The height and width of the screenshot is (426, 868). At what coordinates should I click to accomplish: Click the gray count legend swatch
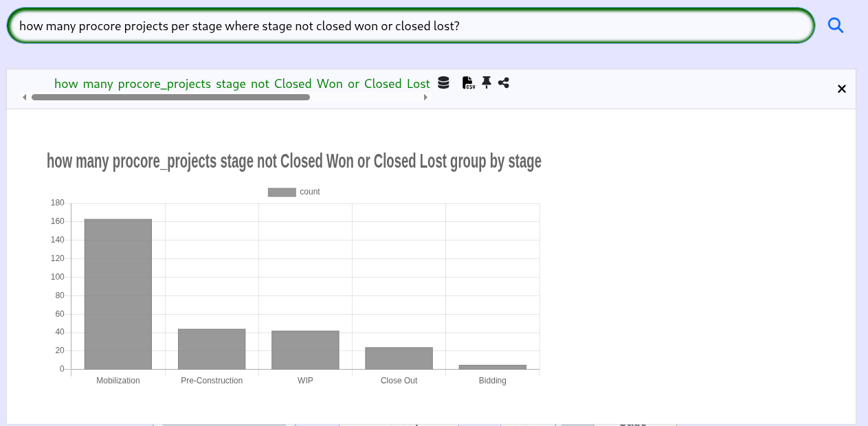click(282, 192)
